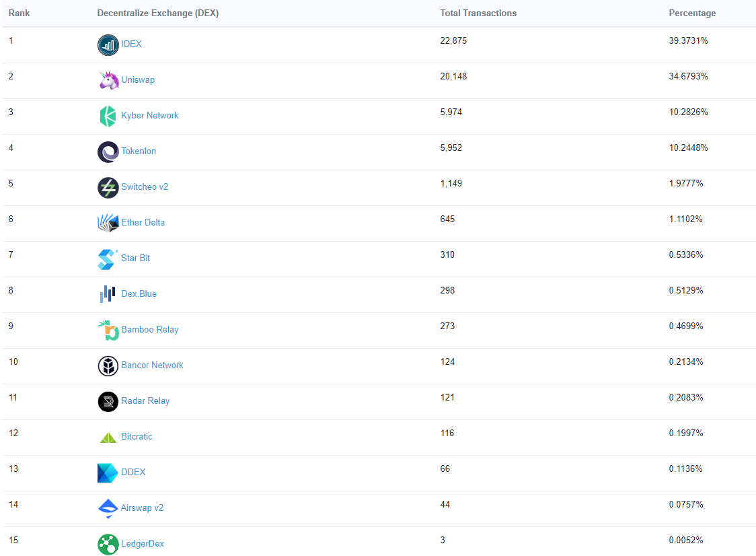Click the IDEX exchange logo icon
The height and width of the screenshot is (556, 756).
tap(108, 45)
